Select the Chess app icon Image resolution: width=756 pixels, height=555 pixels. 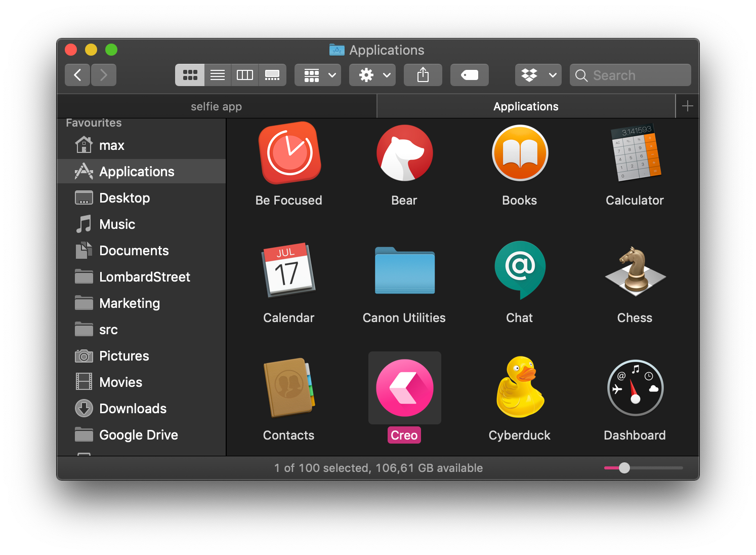pyautogui.click(x=635, y=271)
